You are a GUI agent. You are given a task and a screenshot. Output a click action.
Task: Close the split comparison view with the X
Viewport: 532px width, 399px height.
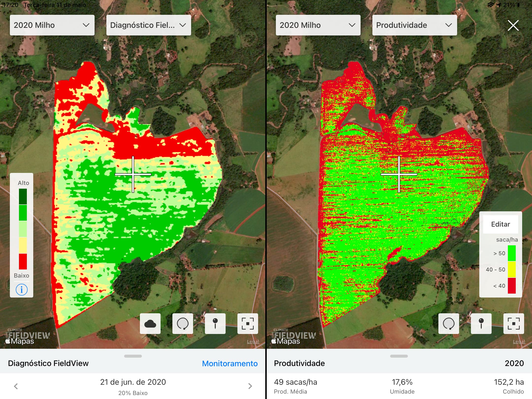[x=513, y=25]
